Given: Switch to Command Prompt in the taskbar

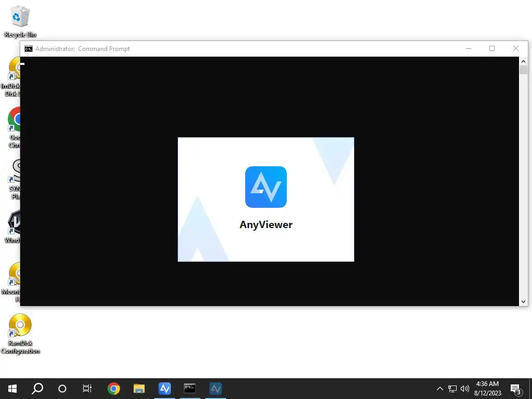Looking at the screenshot, I should point(190,389).
